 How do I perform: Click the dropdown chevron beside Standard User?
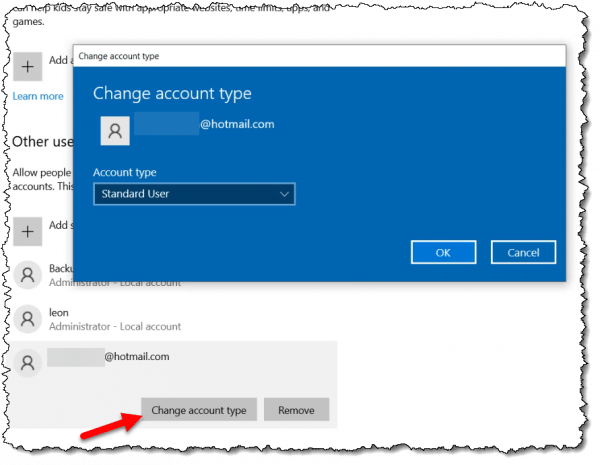click(x=284, y=194)
